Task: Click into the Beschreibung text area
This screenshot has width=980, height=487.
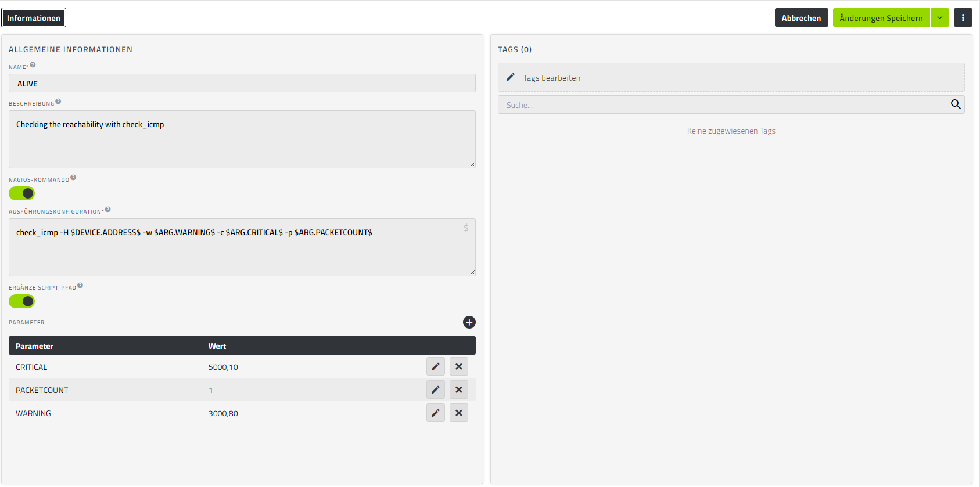Action: [x=242, y=139]
